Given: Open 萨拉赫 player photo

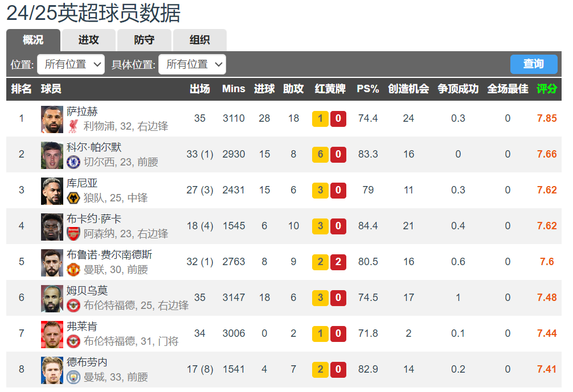Looking at the screenshot, I should click(x=52, y=119).
